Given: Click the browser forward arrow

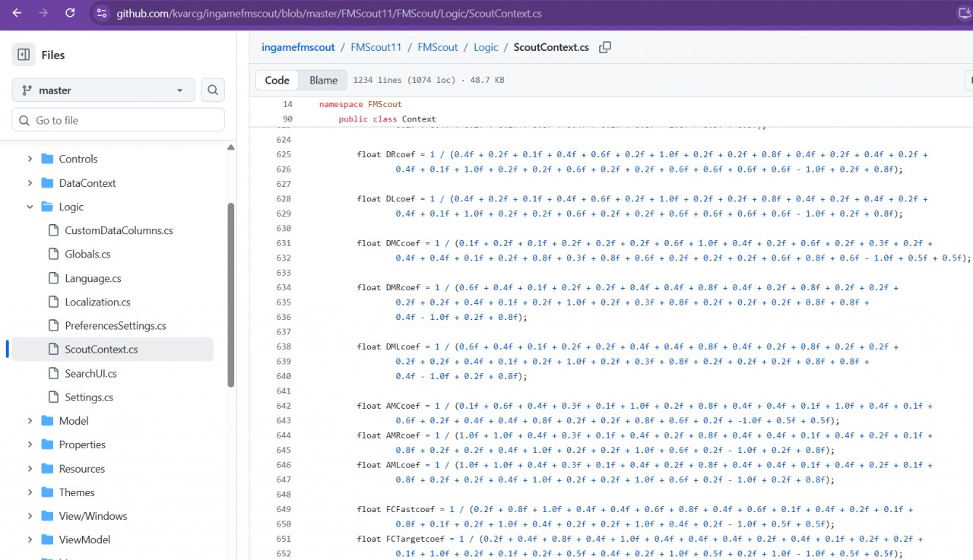Looking at the screenshot, I should pos(43,13).
